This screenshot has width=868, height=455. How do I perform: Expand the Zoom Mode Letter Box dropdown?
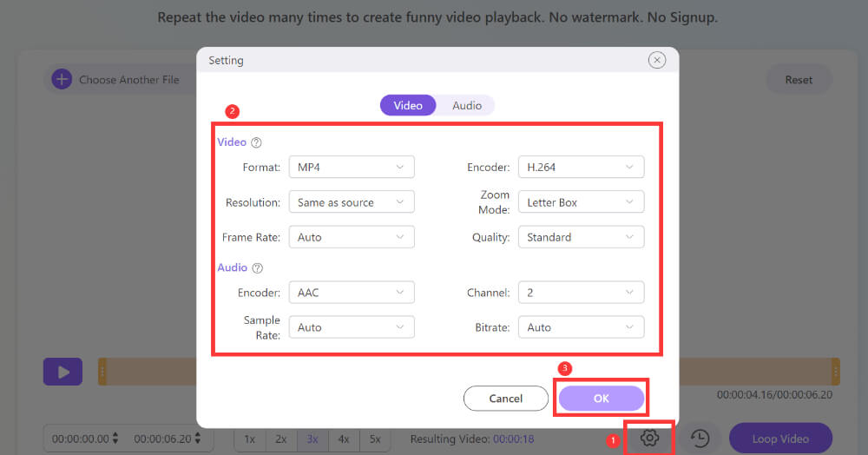tap(581, 202)
